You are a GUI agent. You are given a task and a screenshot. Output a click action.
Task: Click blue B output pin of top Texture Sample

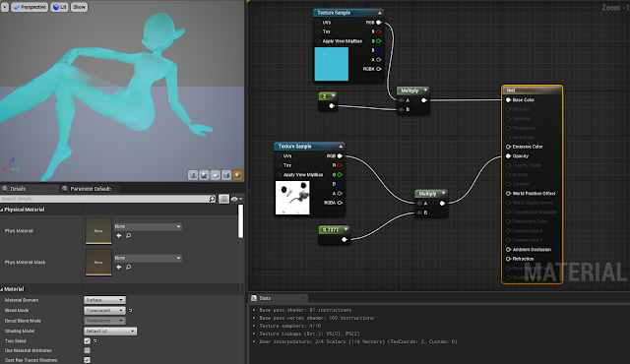378,50
